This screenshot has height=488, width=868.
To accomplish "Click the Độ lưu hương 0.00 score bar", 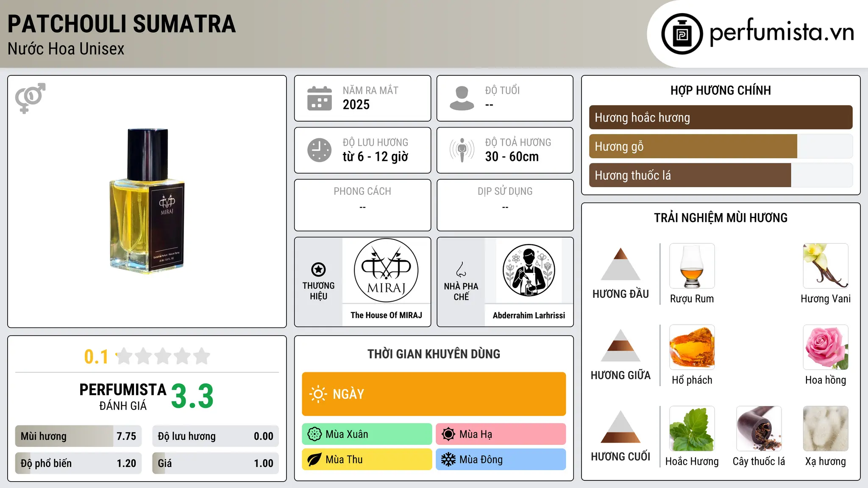I will click(216, 436).
